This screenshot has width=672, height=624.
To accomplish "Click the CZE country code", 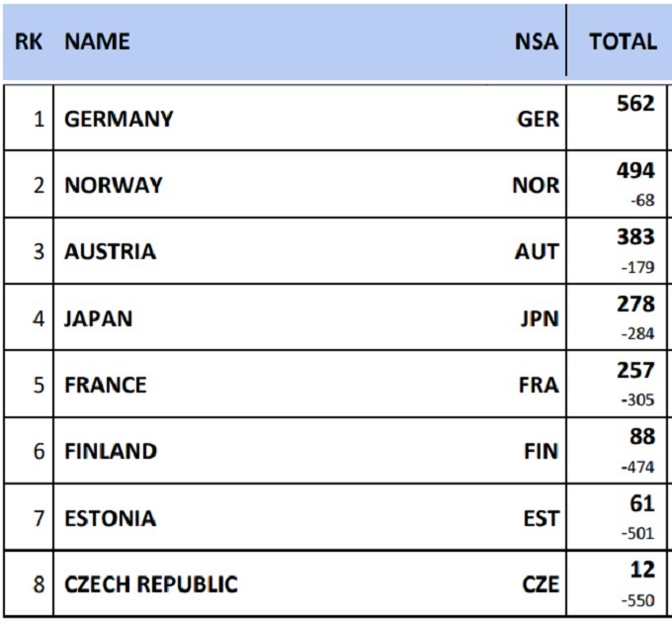I will tap(540, 584).
